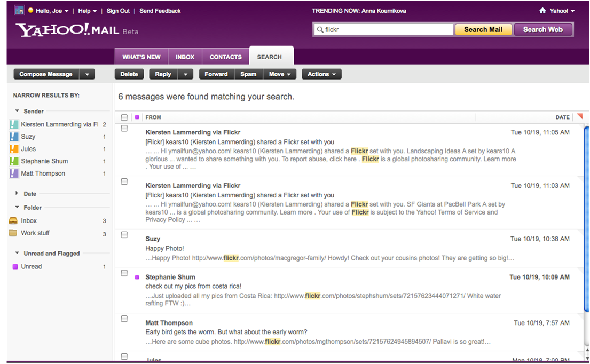
Task: Open the Actions dropdown menu
Action: tap(322, 74)
